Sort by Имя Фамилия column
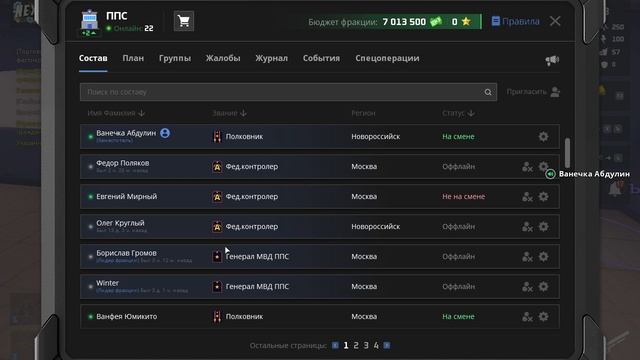The image size is (640, 360). 116,113
